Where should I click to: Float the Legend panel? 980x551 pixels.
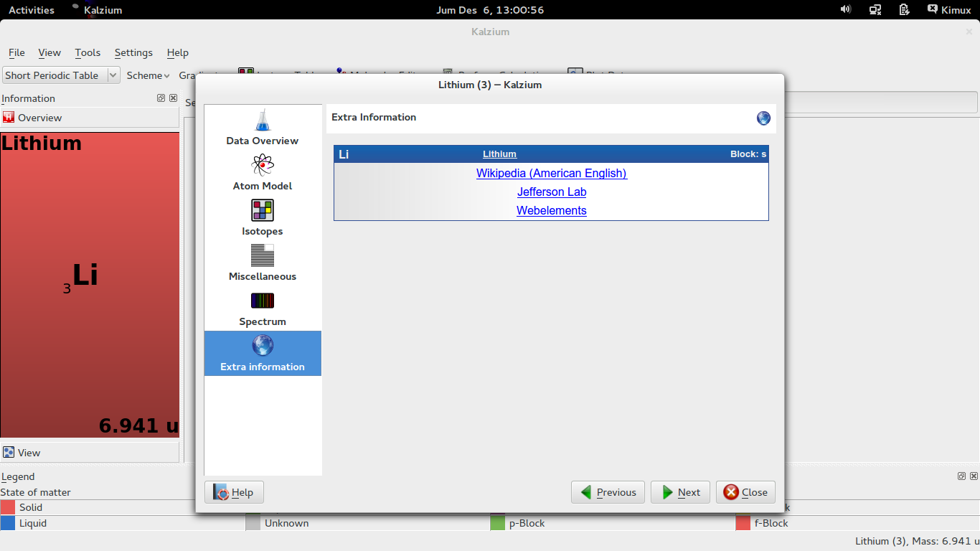click(x=961, y=476)
